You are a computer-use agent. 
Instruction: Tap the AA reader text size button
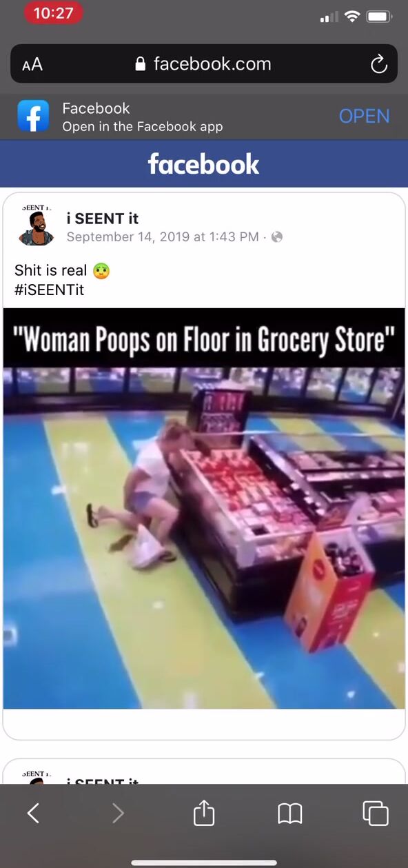tap(32, 64)
